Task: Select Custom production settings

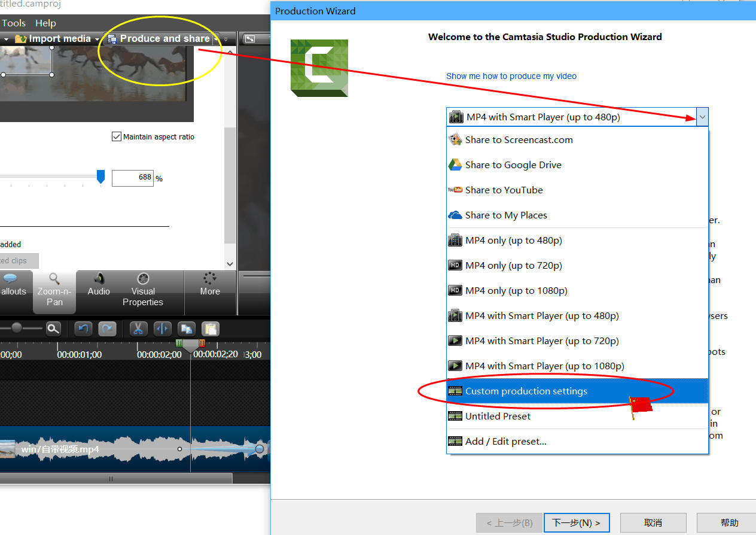Action: pyautogui.click(x=577, y=391)
